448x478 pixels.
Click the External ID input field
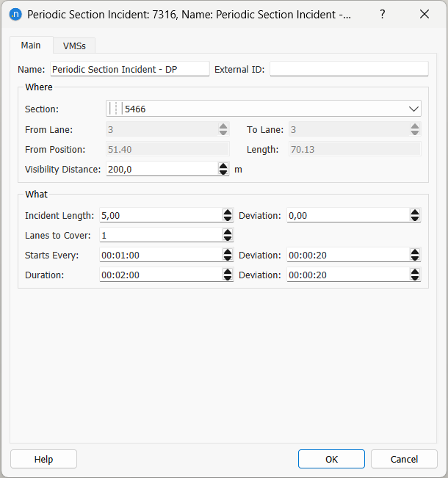pyautogui.click(x=349, y=69)
